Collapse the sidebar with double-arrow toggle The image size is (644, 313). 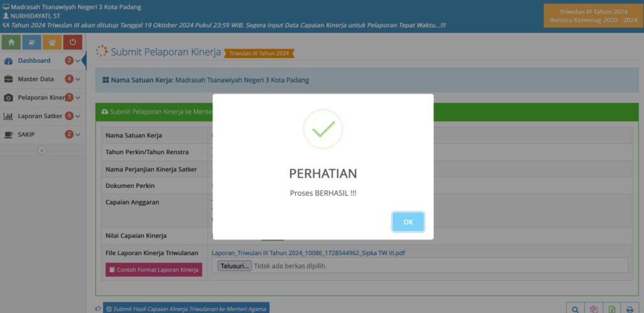point(42,151)
